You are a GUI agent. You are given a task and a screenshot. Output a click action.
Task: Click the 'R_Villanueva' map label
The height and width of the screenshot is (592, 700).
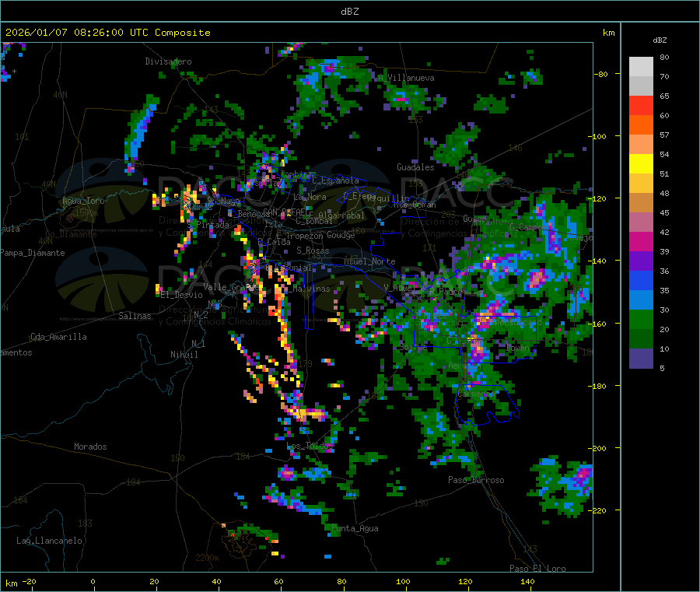(406, 78)
